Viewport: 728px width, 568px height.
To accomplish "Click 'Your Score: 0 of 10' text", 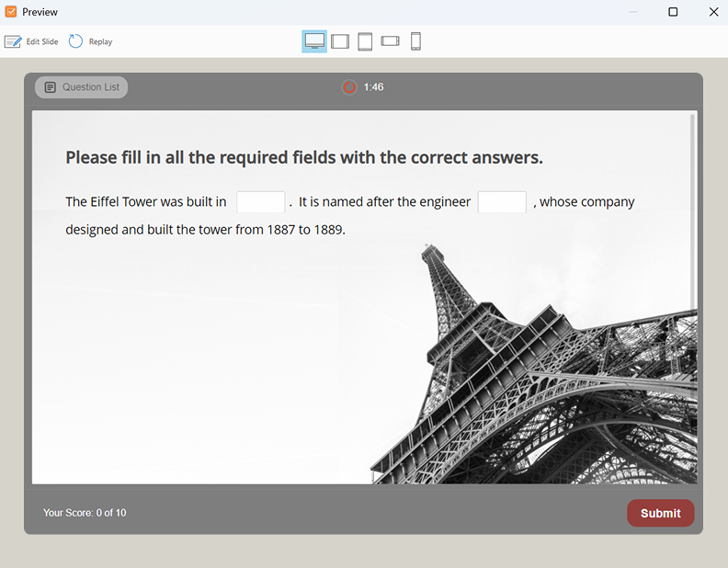I will point(85,513).
